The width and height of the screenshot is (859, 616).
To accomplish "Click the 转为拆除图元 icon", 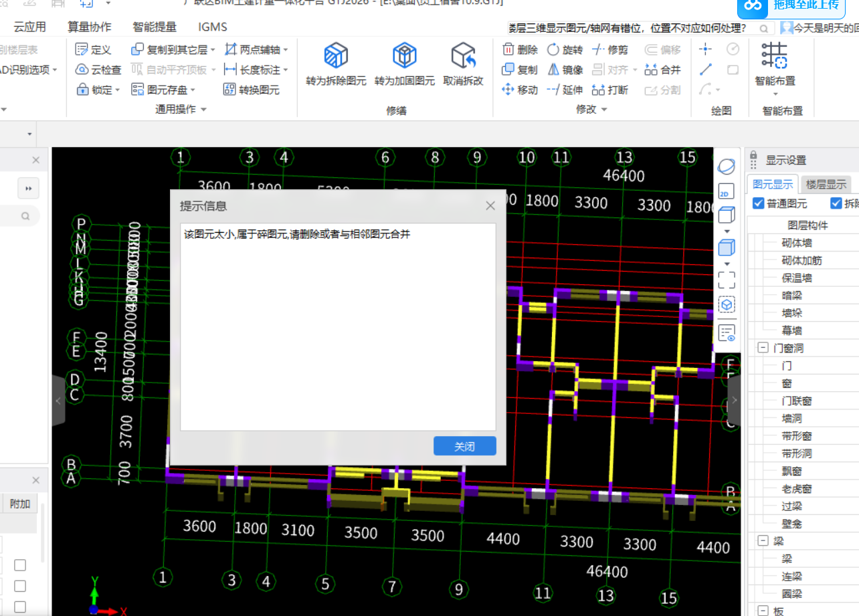I will pos(336,56).
